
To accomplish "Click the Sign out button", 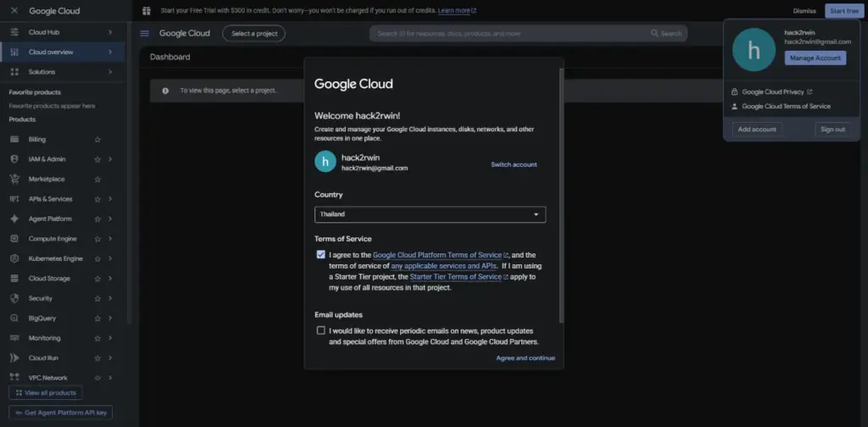I will pyautogui.click(x=832, y=130).
